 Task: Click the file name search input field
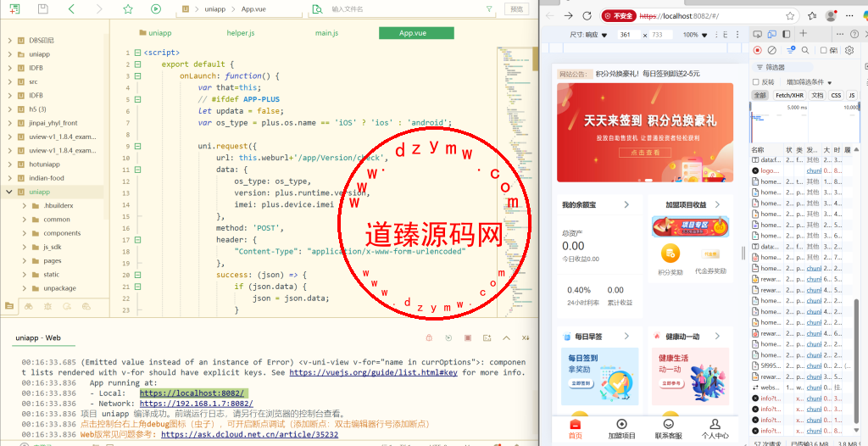click(x=404, y=8)
